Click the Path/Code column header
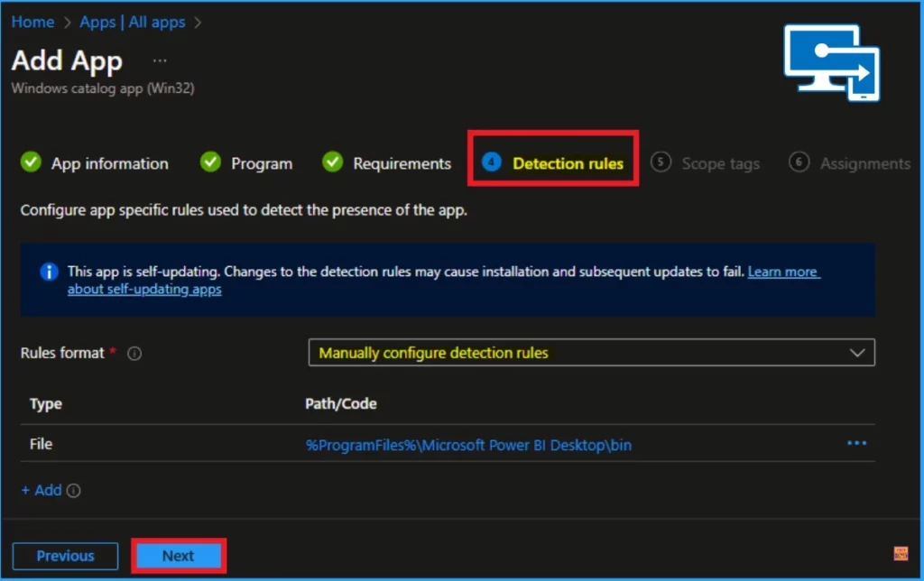The height and width of the screenshot is (581, 924). click(x=340, y=403)
